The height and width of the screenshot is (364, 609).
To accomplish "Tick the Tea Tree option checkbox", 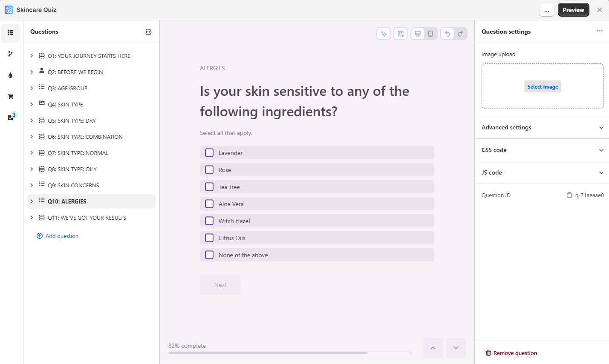I will coord(209,187).
